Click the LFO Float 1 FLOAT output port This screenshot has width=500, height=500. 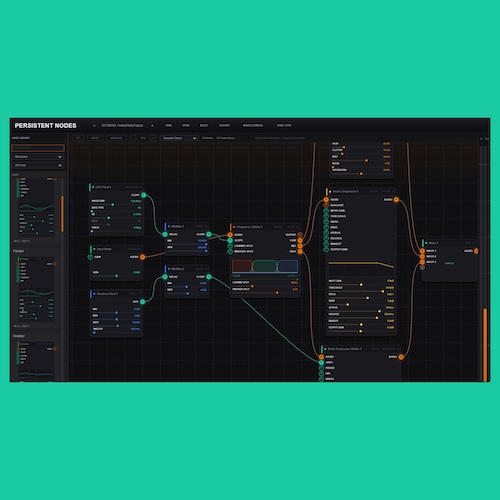pyautogui.click(x=144, y=195)
